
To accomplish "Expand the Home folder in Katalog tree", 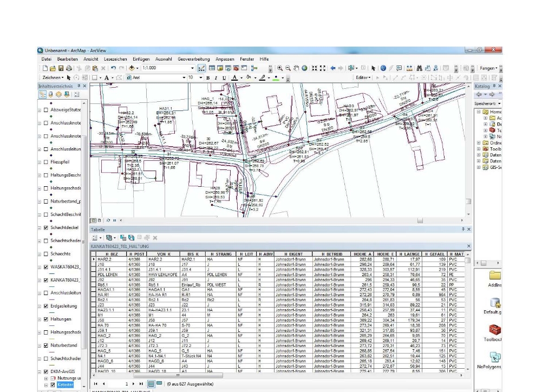I will click(479, 112).
